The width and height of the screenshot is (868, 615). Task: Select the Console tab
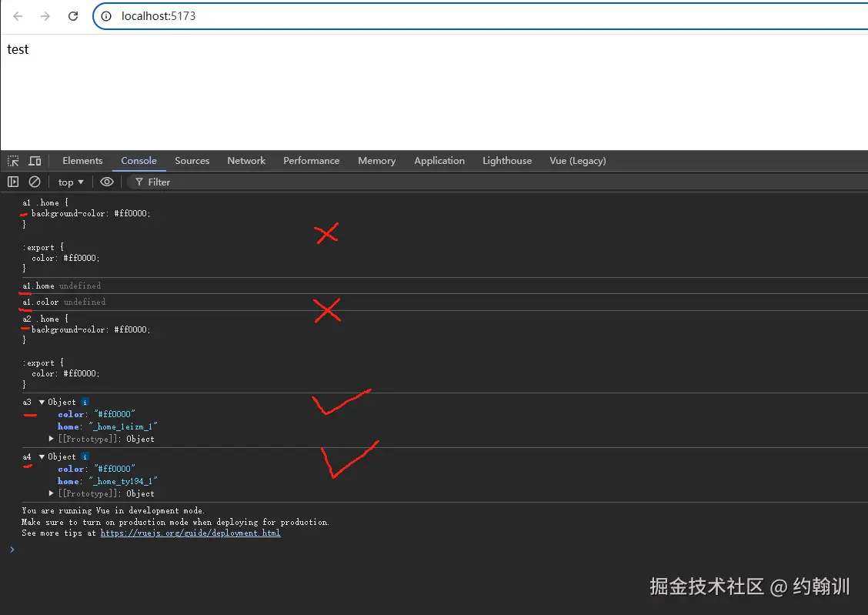[x=139, y=161]
